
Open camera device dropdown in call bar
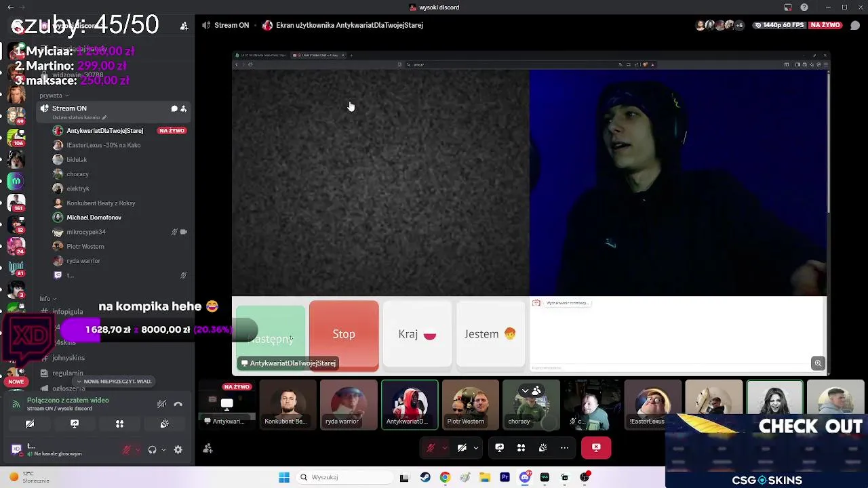(476, 447)
